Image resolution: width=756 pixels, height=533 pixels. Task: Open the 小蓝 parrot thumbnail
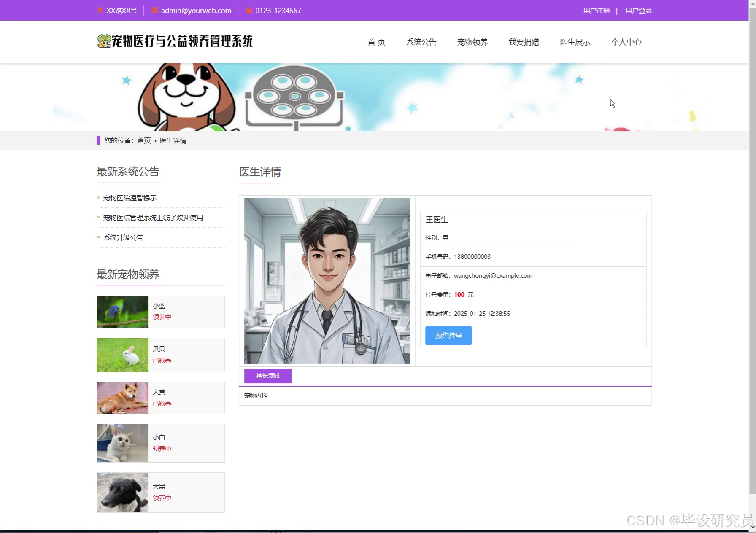click(x=122, y=312)
